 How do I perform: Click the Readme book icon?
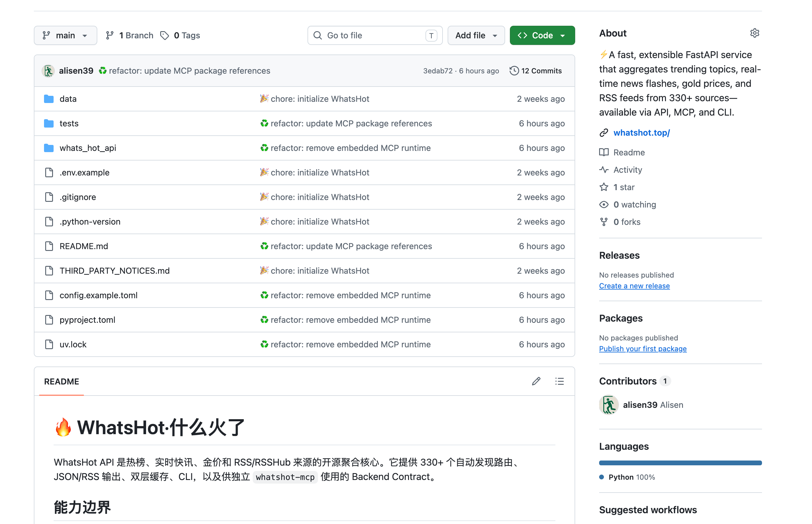(x=604, y=152)
